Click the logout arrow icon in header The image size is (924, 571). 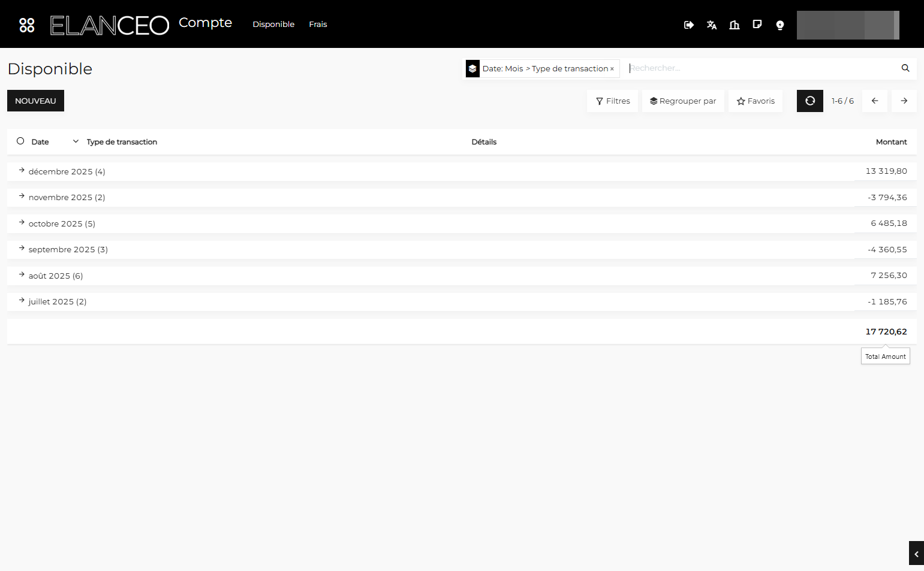click(689, 25)
